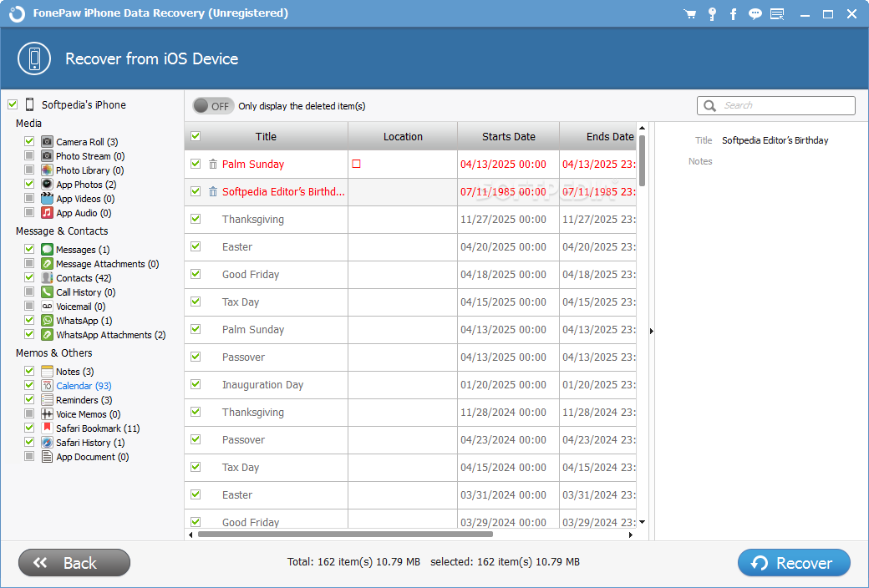The image size is (869, 588).
Task: Click the vertical scrollbar thumb of table
Action: point(642,160)
